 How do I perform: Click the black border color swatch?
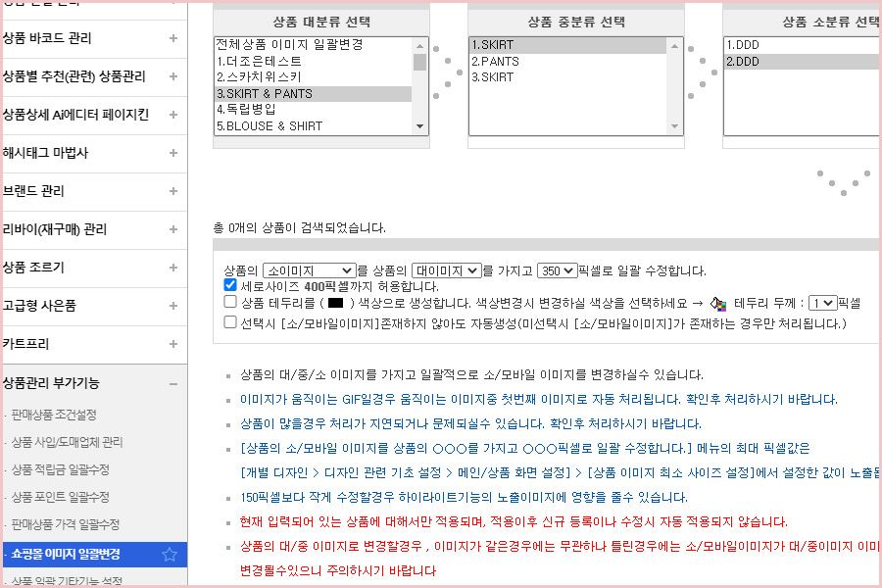point(335,303)
